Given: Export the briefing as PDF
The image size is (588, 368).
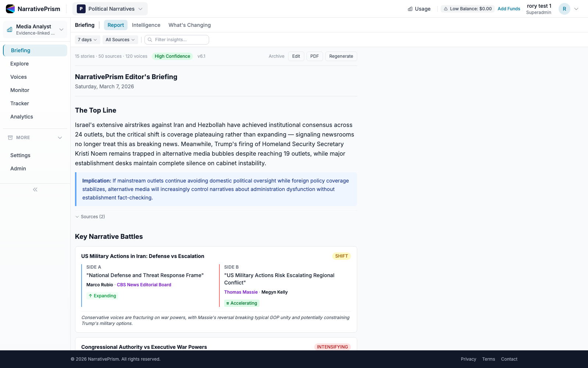Looking at the screenshot, I should pyautogui.click(x=314, y=56).
